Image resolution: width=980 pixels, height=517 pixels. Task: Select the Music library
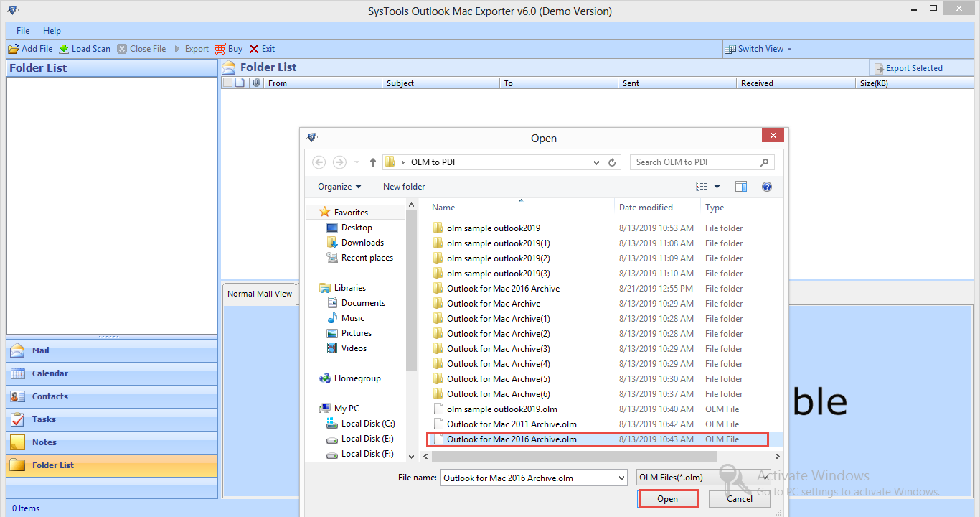[352, 318]
